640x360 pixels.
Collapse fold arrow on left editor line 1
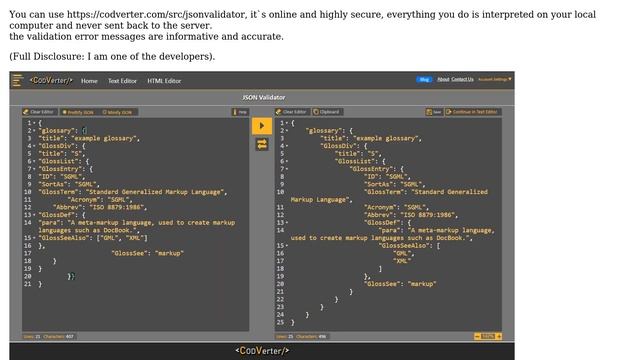(34, 123)
